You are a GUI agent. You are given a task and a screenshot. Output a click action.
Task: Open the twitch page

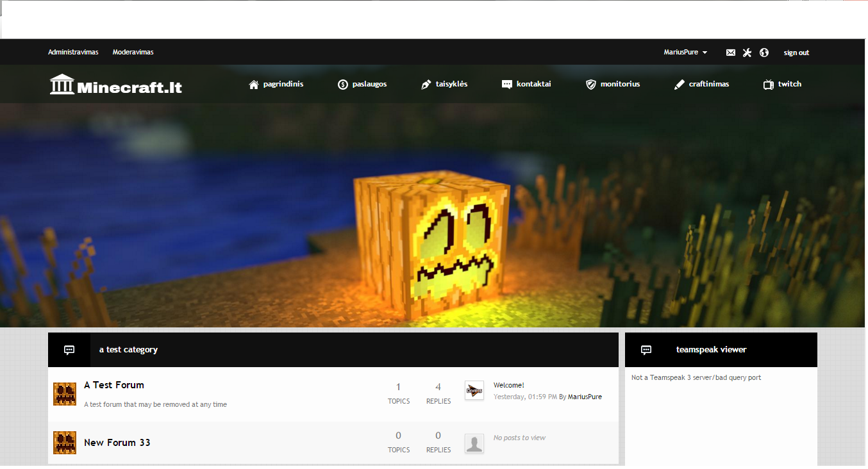point(789,84)
